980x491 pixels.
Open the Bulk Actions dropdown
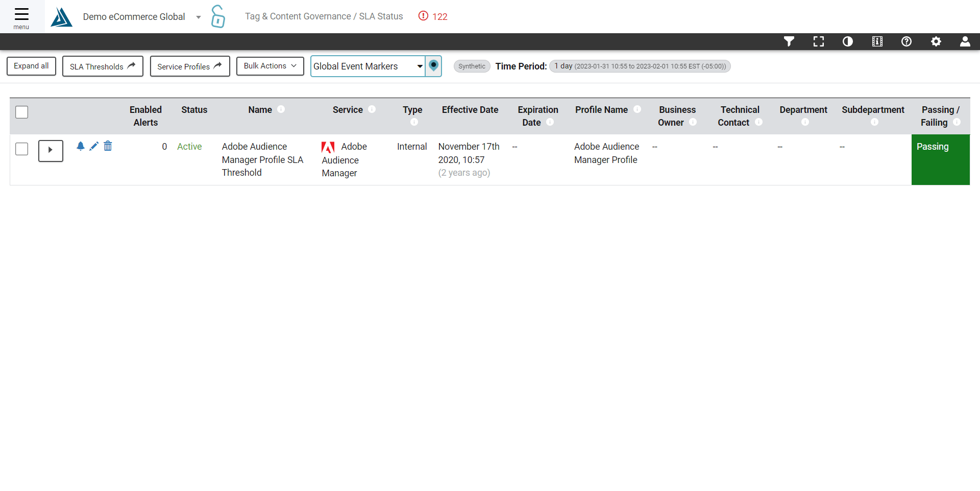click(270, 66)
